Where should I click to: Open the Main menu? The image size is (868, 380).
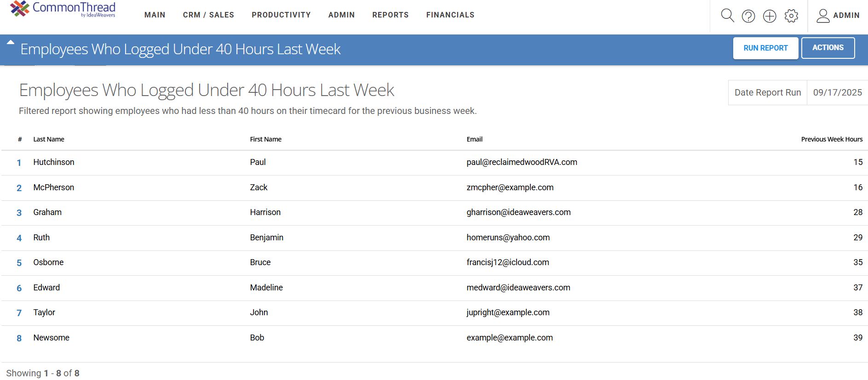155,15
